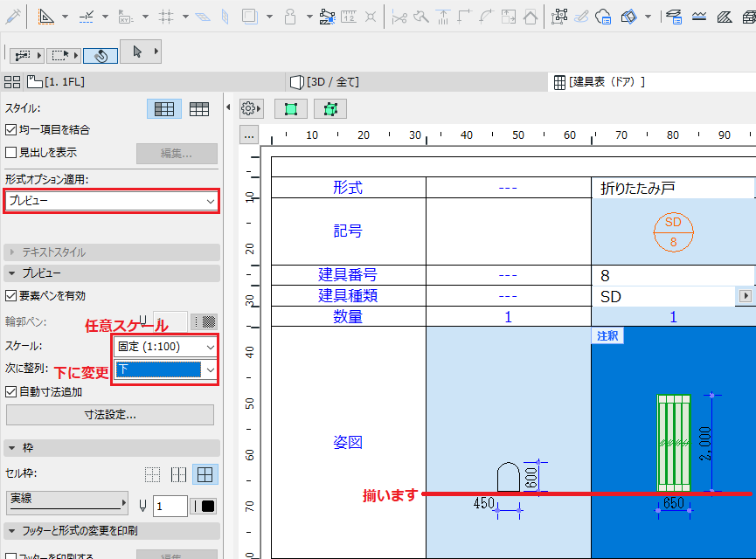Open the プレビュー format option dropdown
This screenshot has width=756, height=559.
point(111,201)
